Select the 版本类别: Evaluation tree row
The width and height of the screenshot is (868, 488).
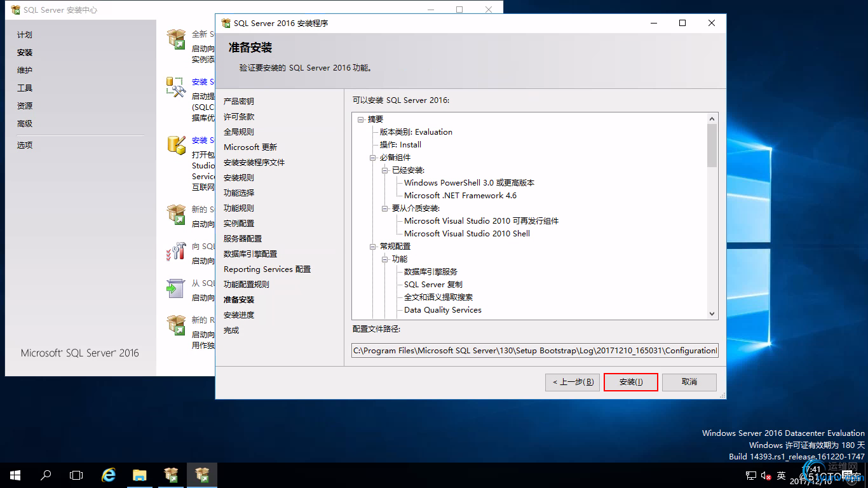tap(416, 132)
